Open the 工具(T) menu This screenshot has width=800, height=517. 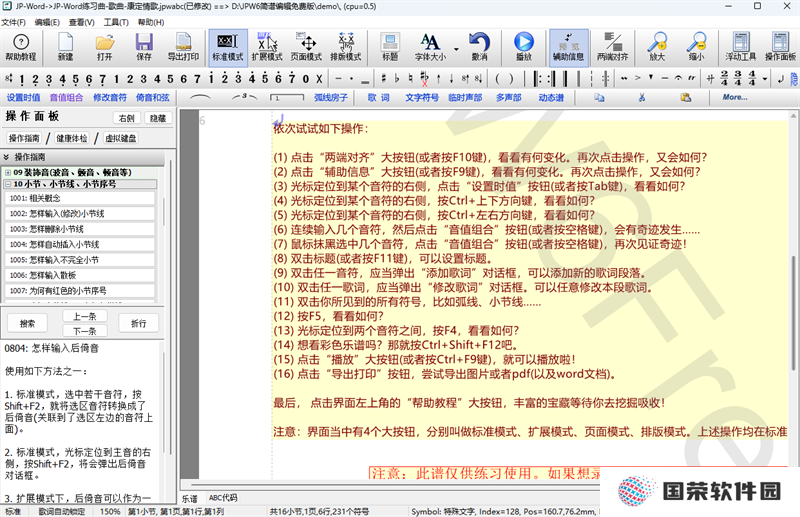coord(116,22)
